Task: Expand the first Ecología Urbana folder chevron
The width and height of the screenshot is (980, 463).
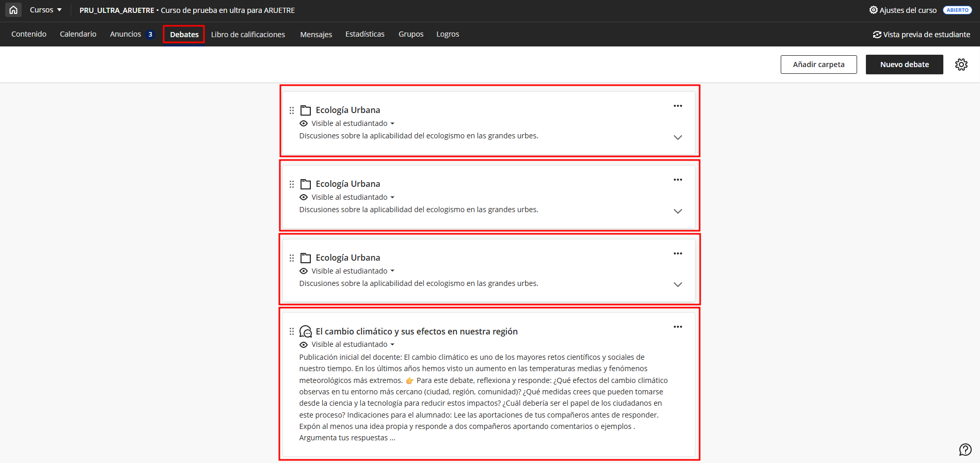Action: (677, 137)
